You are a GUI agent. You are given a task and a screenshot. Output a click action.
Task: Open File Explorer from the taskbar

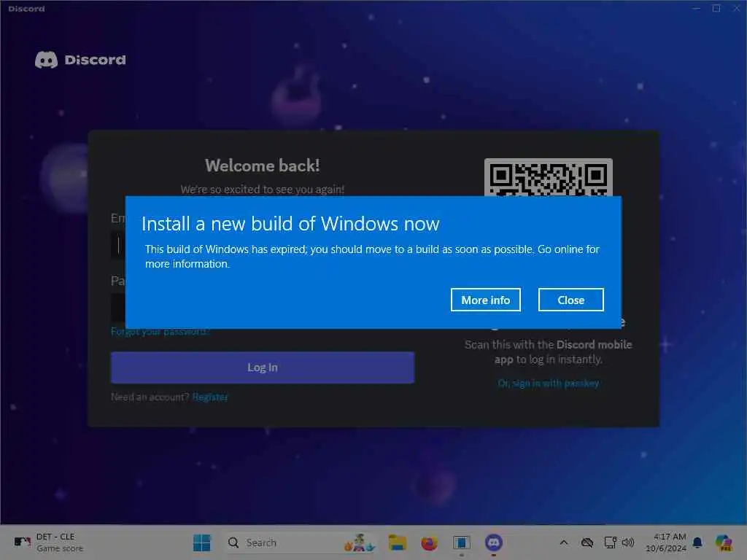coord(398,542)
